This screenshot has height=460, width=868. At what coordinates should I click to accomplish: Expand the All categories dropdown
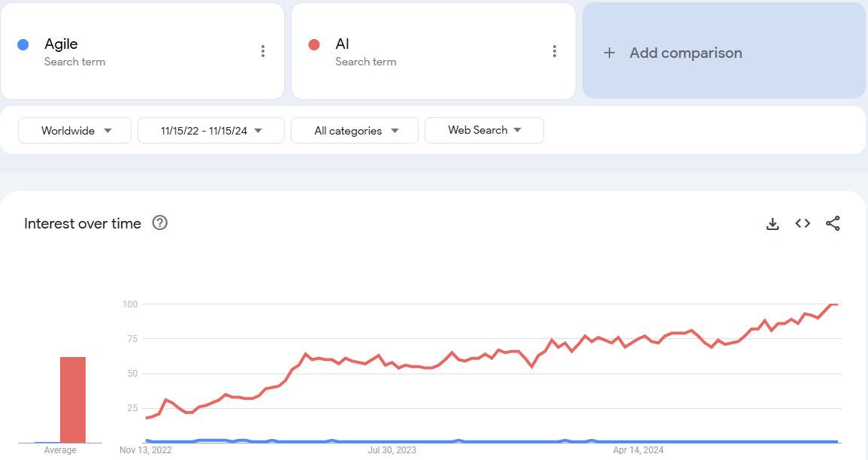[355, 130]
